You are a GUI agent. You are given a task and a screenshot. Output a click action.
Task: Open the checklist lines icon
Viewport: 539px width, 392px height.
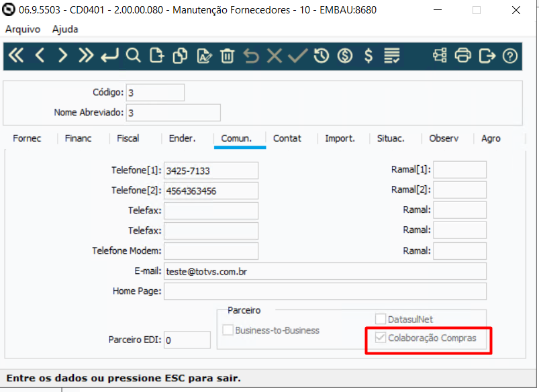pyautogui.click(x=392, y=55)
